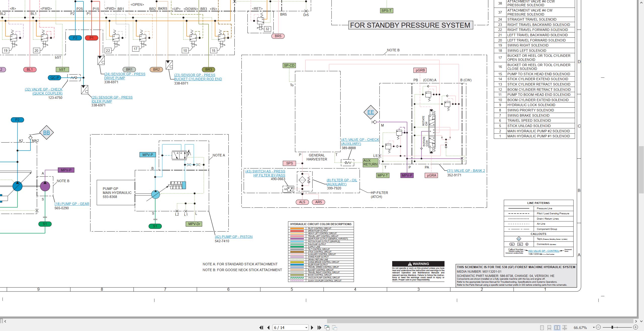This screenshot has width=644, height=331.
Task: Click 'IDLER PUMP OUTPUT' color legend swatch
Action: pyautogui.click(x=297, y=265)
